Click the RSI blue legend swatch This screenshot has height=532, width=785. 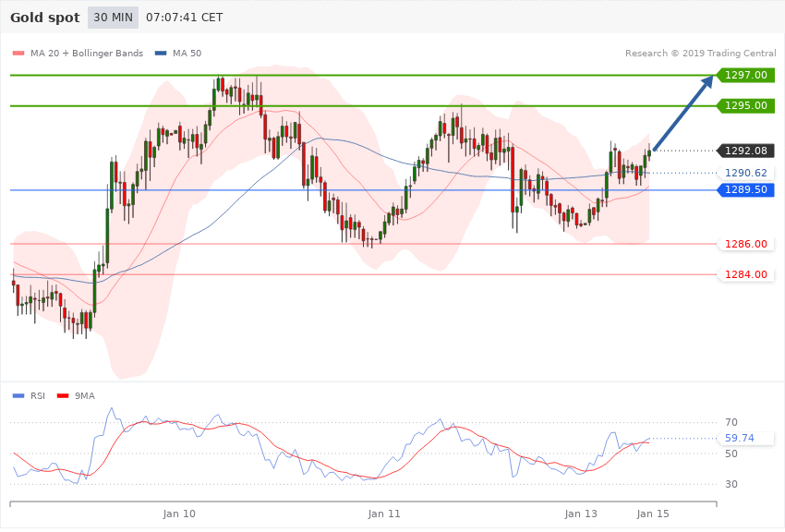18,396
